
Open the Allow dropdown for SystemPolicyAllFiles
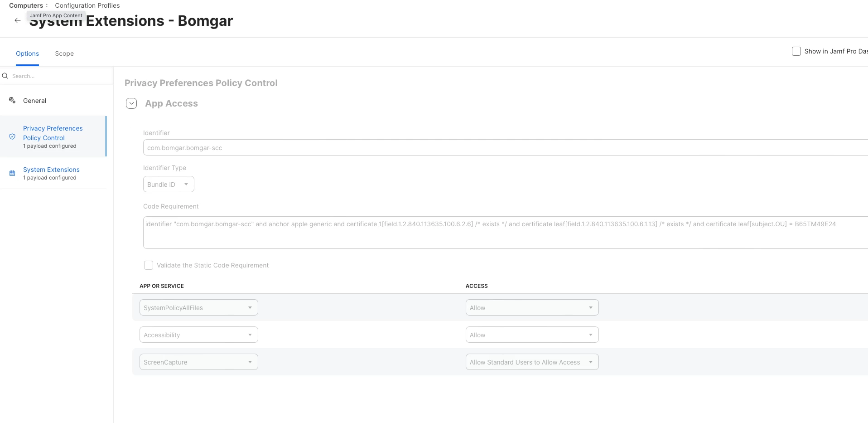[532, 307]
